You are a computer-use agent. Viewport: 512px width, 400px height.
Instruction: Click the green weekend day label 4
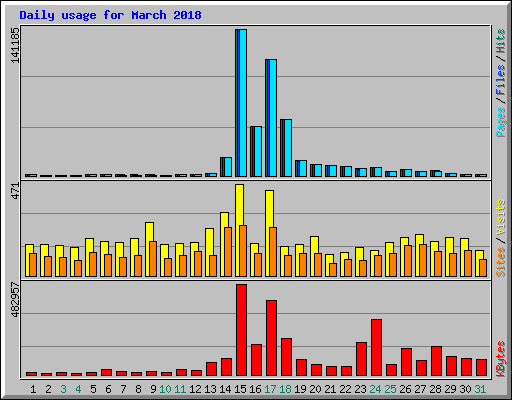[78, 389]
